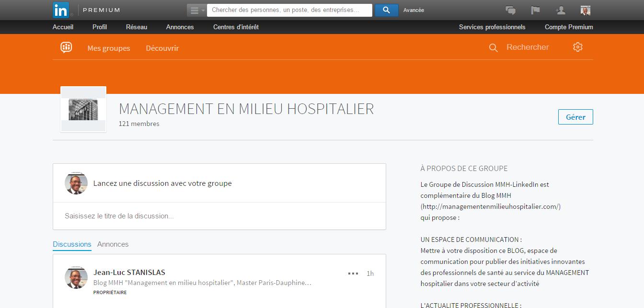Click the group logo thumbnail
Image resolution: width=644 pixels, height=308 pixels.
[83, 109]
